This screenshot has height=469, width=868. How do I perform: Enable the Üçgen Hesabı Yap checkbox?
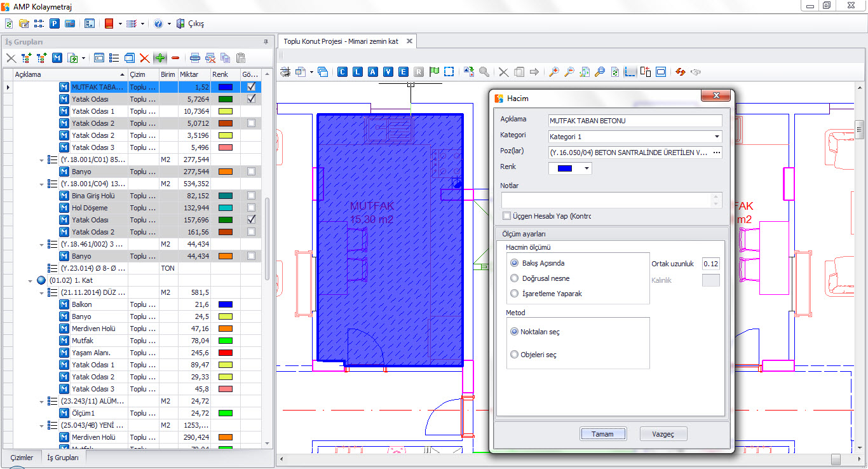(506, 216)
